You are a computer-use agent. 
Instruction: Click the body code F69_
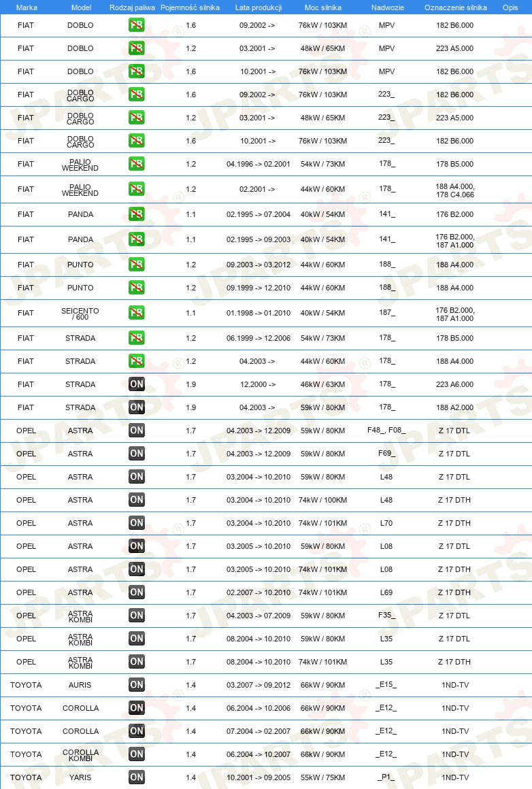click(x=386, y=454)
